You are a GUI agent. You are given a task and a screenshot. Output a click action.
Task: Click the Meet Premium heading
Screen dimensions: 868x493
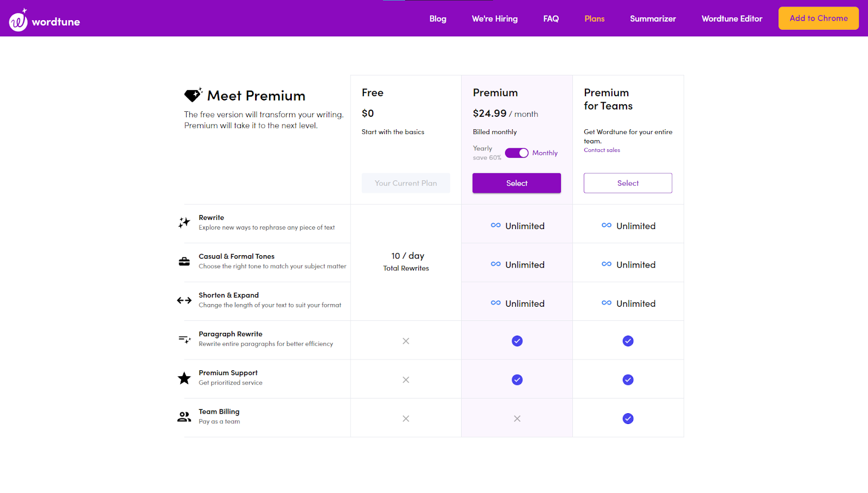point(256,96)
